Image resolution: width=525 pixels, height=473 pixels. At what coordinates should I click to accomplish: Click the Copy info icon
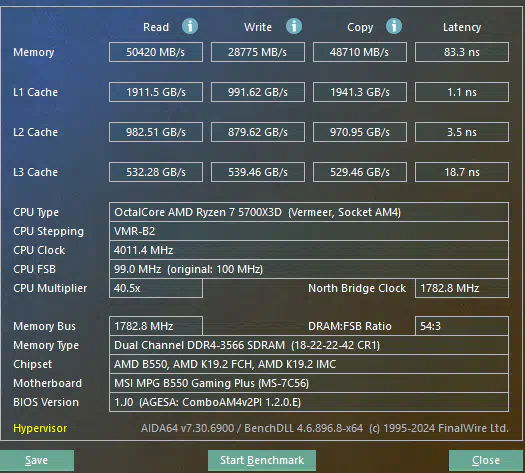pyautogui.click(x=394, y=26)
